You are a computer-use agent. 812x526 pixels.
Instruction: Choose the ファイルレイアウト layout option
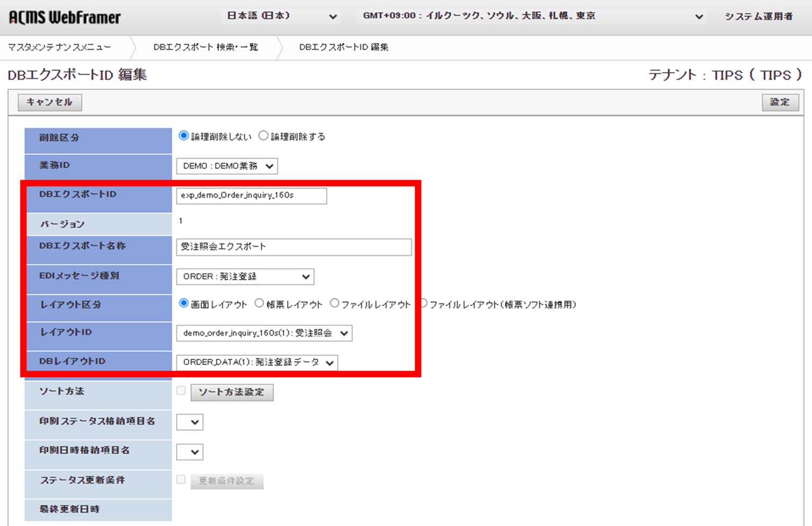point(334,303)
